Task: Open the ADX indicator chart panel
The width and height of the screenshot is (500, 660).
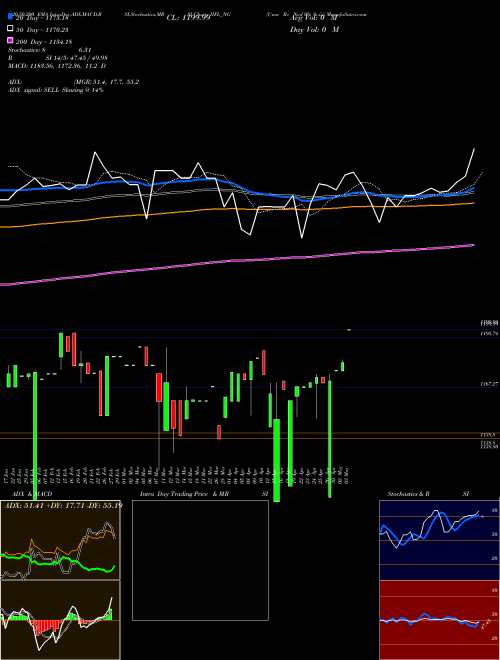Action: pyautogui.click(x=60, y=540)
